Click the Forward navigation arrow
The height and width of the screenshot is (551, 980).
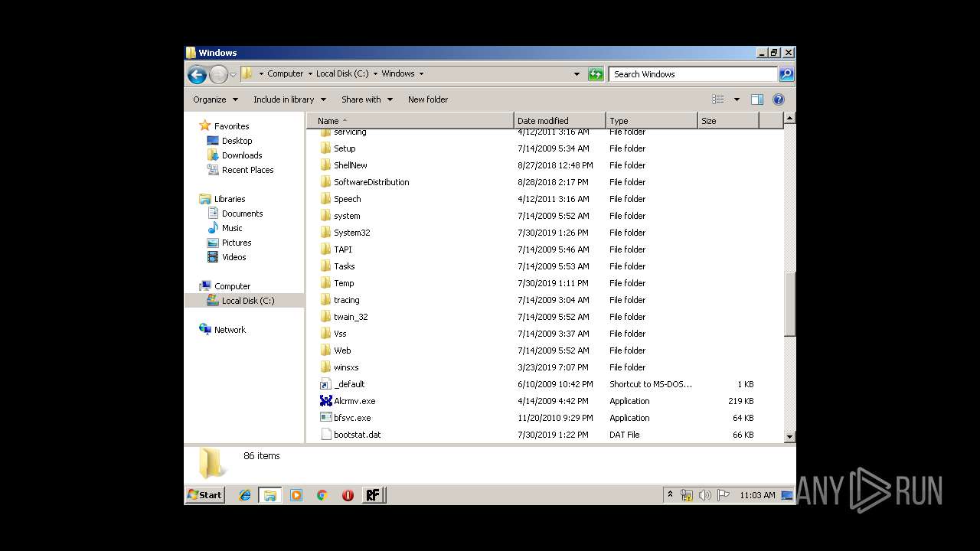click(218, 74)
